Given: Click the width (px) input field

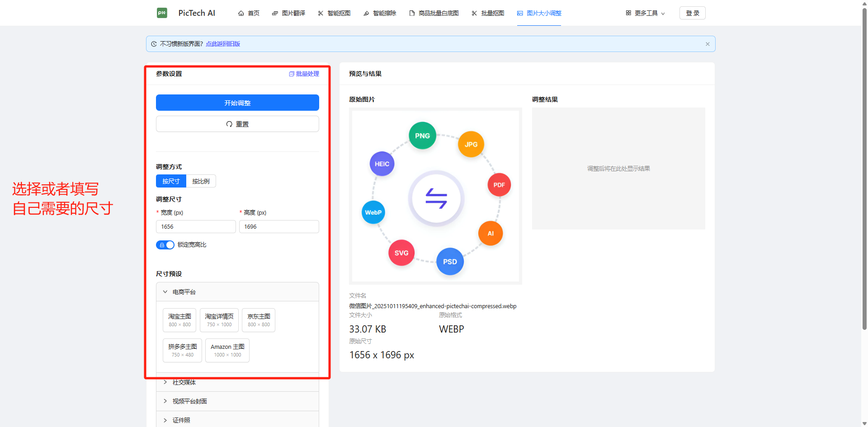Looking at the screenshot, I should point(196,227).
